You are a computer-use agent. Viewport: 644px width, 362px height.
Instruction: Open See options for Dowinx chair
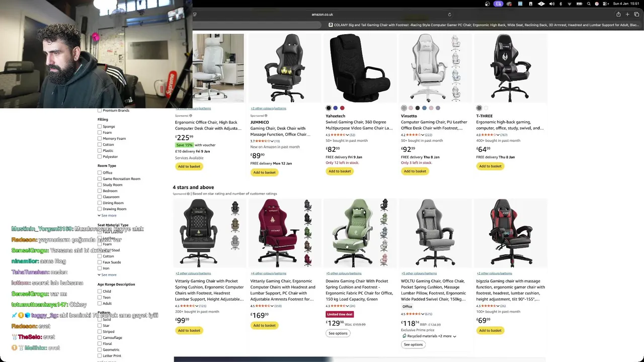coord(338,333)
